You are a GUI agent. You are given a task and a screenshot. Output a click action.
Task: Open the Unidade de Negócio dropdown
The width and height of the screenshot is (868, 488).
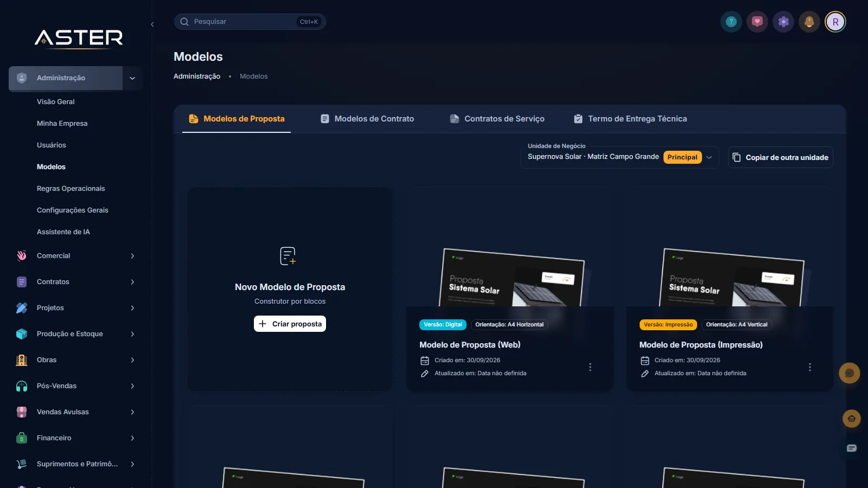[x=620, y=157]
